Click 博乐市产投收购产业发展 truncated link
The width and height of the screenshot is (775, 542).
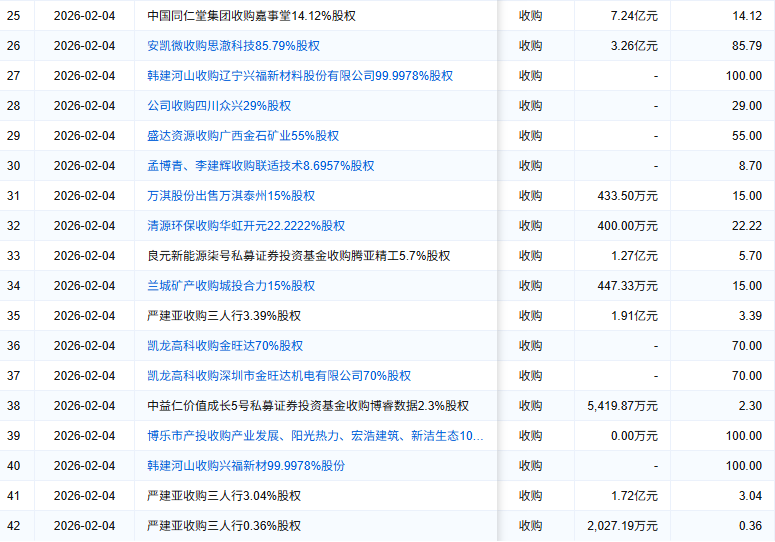click(x=315, y=436)
